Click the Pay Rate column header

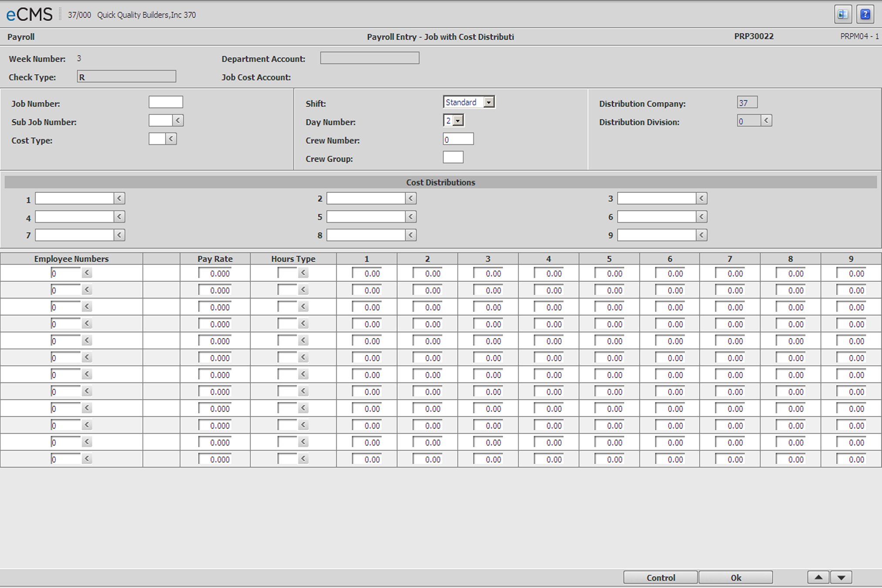[215, 258]
